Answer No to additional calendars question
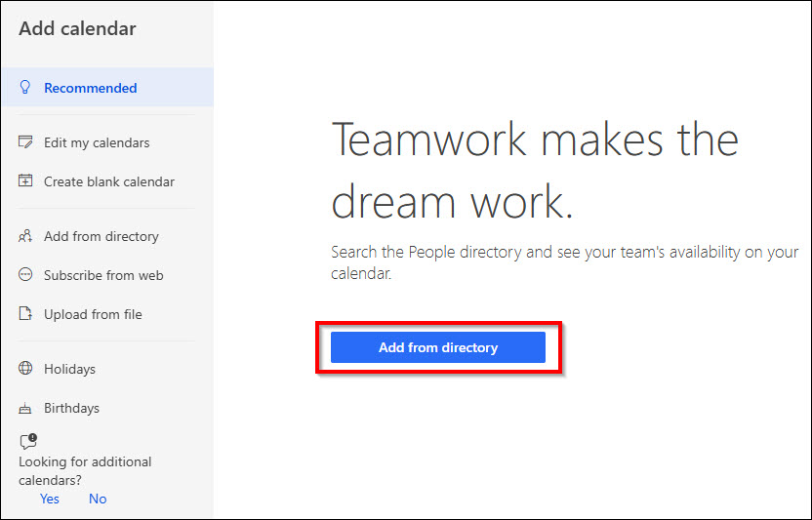812x520 pixels. tap(98, 499)
